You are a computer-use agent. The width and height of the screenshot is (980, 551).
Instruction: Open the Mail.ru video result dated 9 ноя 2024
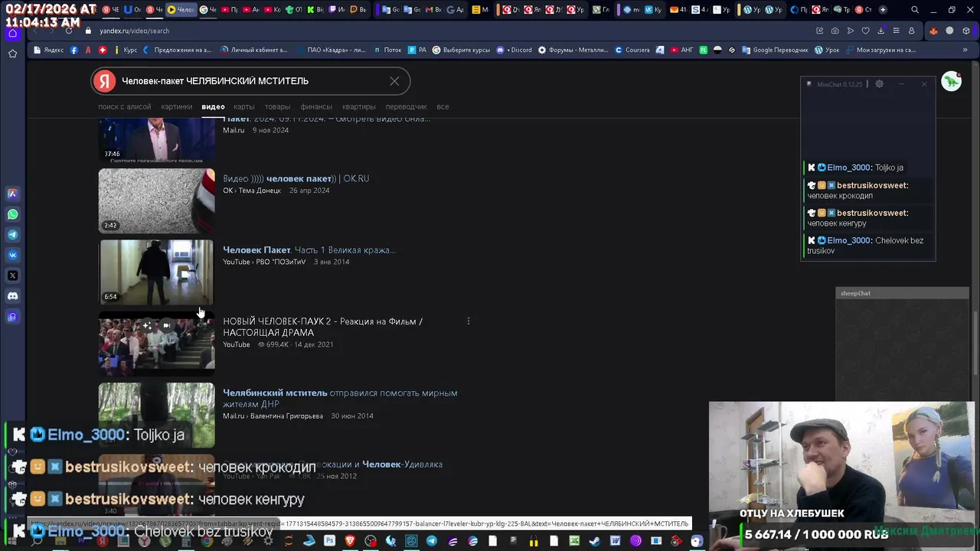tap(156, 141)
